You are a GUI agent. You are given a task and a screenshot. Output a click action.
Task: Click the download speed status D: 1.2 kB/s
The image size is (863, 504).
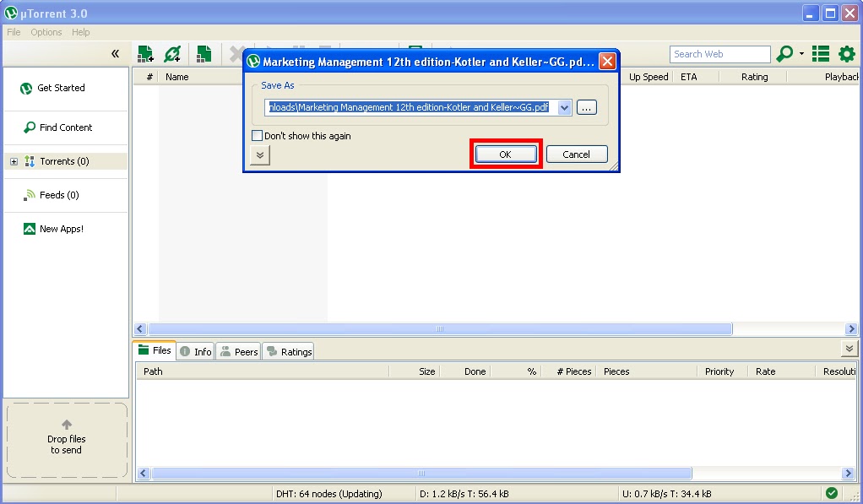(464, 494)
